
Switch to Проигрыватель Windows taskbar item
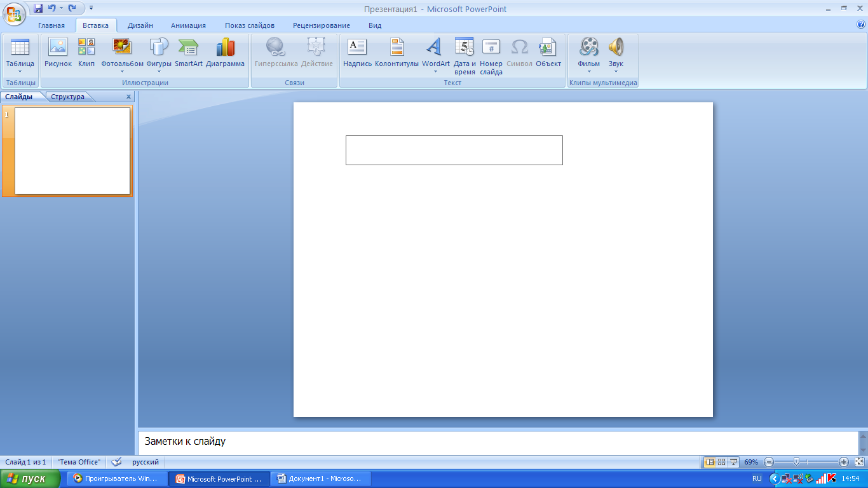[x=117, y=478]
